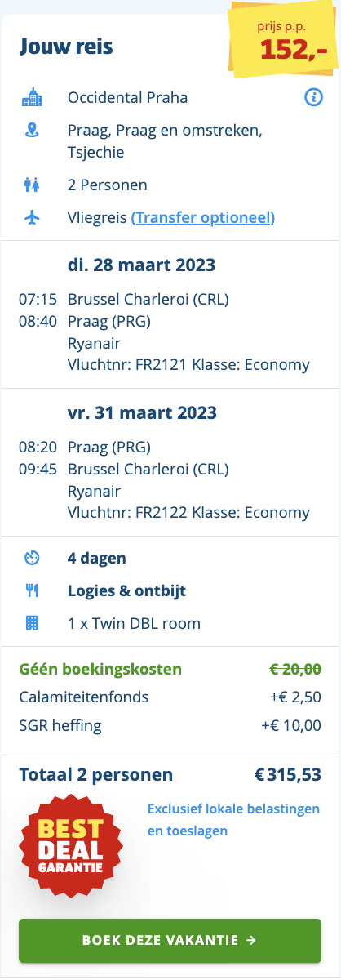Click the Géén boekingskosten label
The width and height of the screenshot is (341, 980).
100,670
